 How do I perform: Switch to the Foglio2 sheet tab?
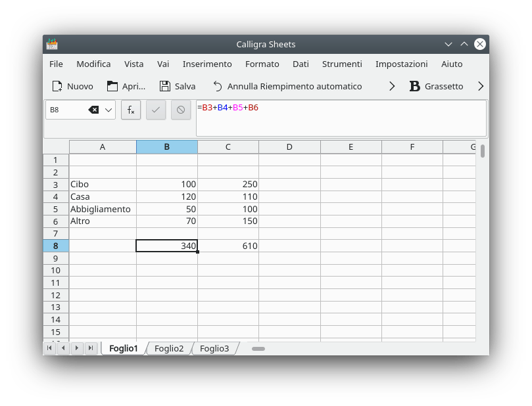click(169, 348)
